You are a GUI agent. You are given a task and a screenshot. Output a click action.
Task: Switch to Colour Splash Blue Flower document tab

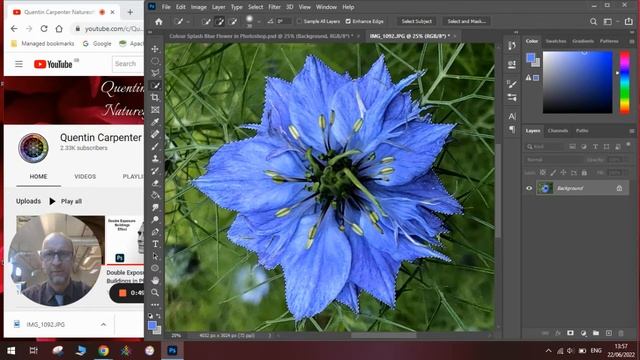tap(260, 36)
